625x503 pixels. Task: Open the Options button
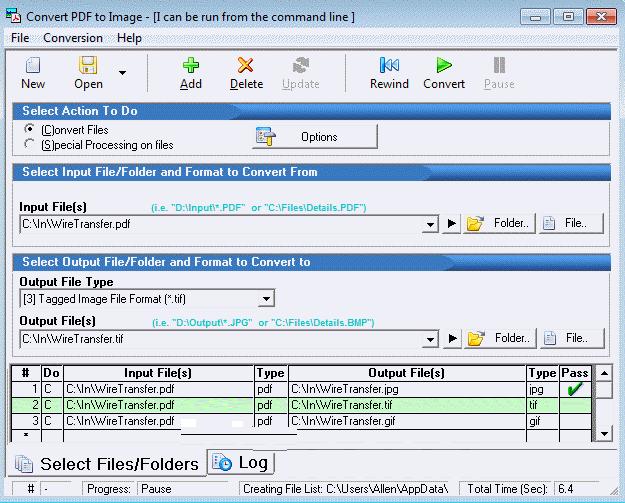coord(315,137)
